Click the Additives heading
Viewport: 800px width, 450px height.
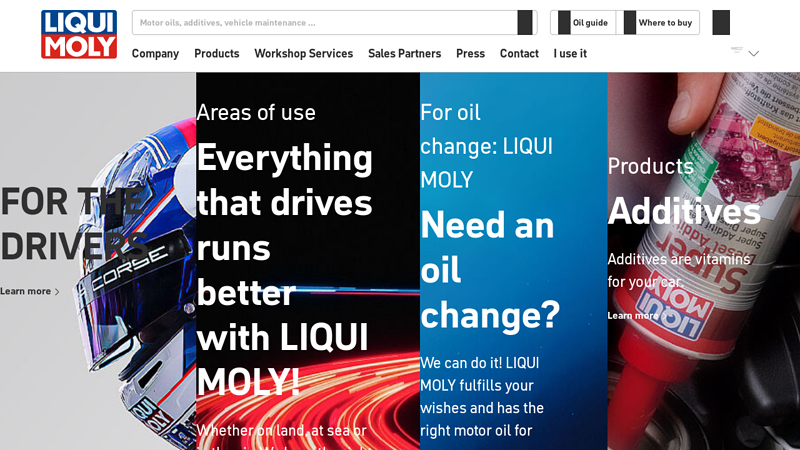(x=684, y=211)
